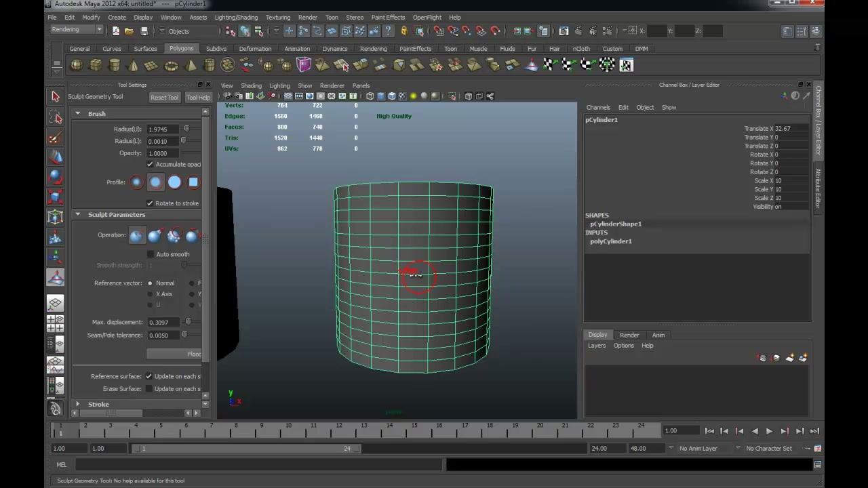The image size is (868, 488).
Task: Open the Lighting/Shading menu
Action: tap(236, 17)
